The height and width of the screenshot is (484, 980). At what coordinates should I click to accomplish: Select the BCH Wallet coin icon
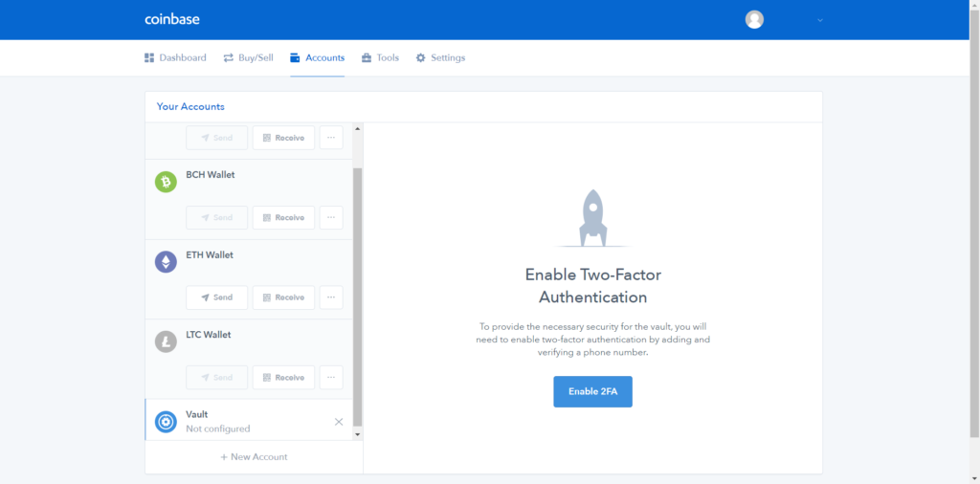click(x=166, y=182)
